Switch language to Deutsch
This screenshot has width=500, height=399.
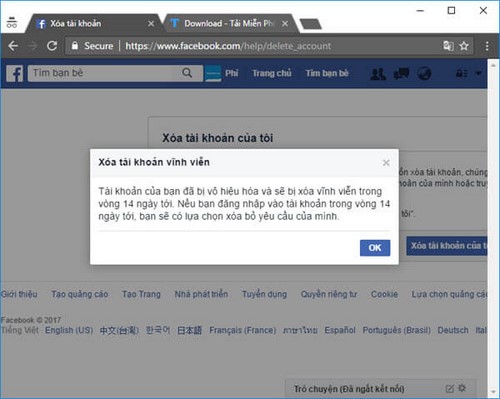(x=453, y=330)
